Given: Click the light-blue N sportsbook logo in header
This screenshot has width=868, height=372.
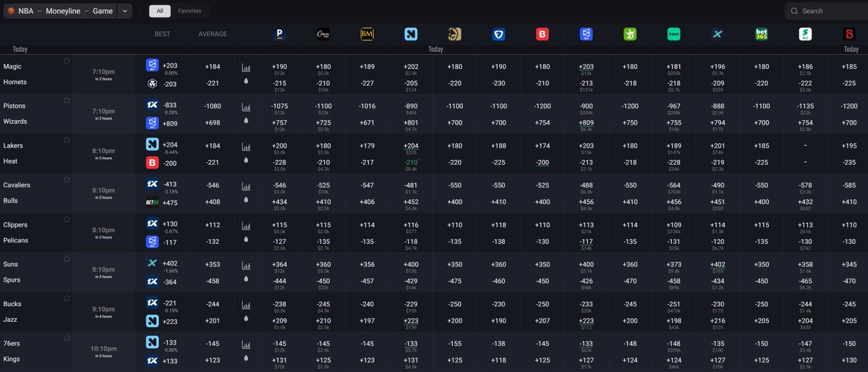Looking at the screenshot, I should [x=411, y=34].
